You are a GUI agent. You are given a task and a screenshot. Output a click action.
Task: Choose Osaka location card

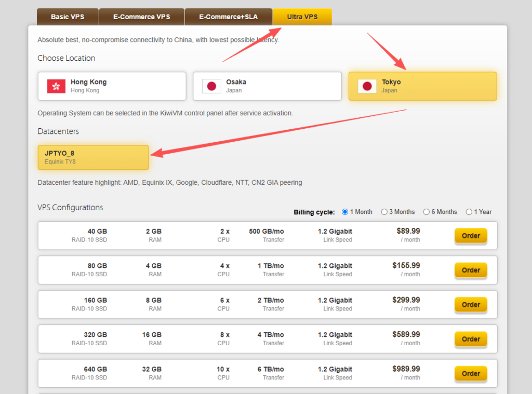pyautogui.click(x=267, y=86)
